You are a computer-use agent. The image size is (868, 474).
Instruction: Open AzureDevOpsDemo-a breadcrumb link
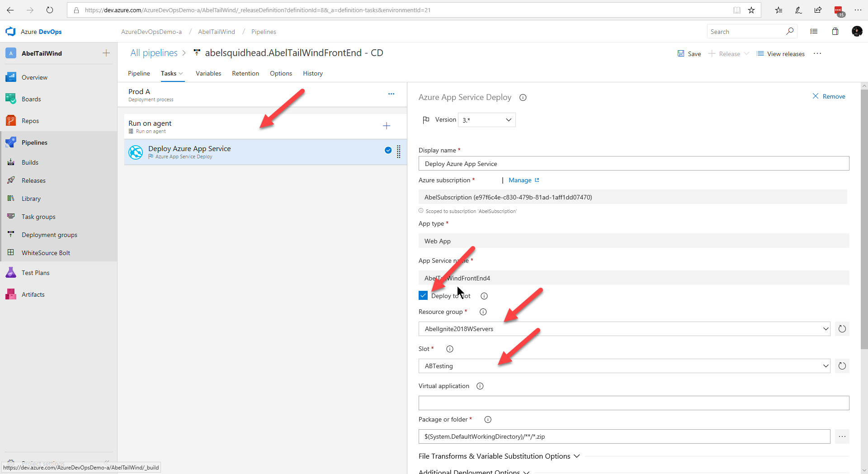tap(151, 32)
